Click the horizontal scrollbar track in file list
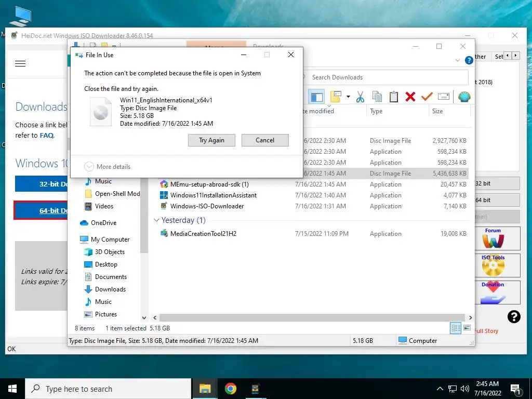This screenshot has width=532, height=399. tap(312, 317)
